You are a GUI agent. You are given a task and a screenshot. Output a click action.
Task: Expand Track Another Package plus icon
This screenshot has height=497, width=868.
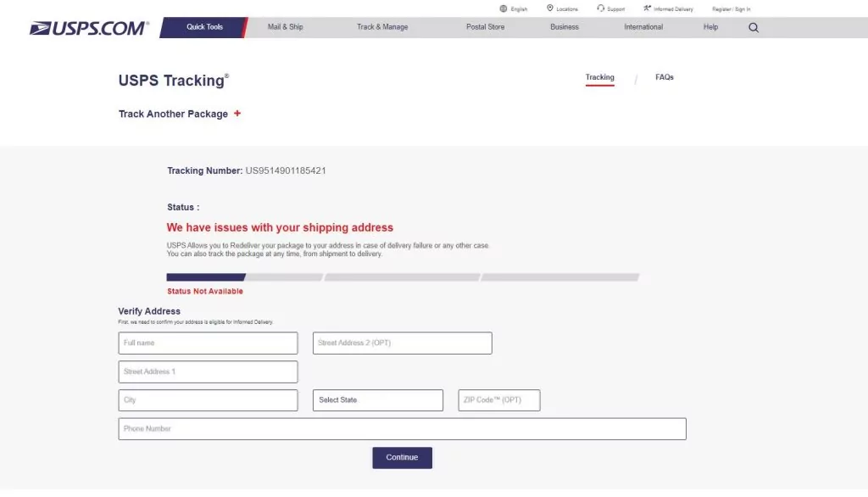(x=237, y=113)
